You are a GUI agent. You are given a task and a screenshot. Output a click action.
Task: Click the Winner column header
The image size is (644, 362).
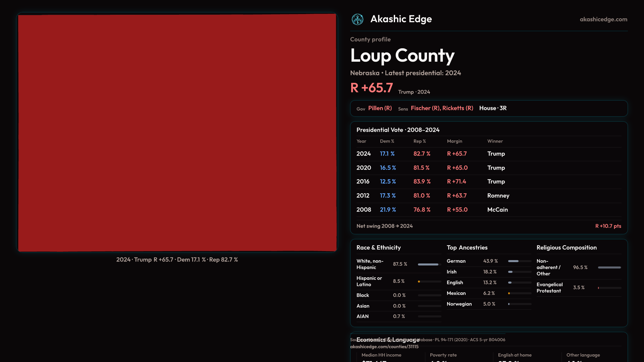(495, 141)
